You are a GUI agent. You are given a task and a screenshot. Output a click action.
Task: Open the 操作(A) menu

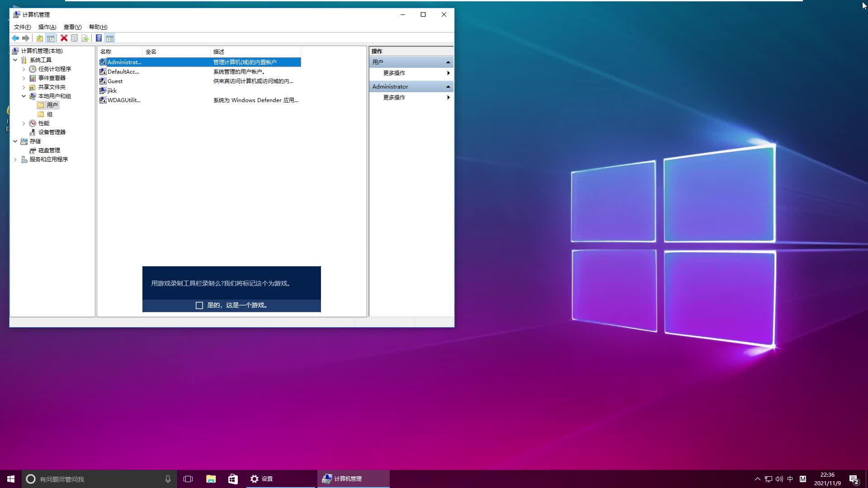click(x=47, y=27)
